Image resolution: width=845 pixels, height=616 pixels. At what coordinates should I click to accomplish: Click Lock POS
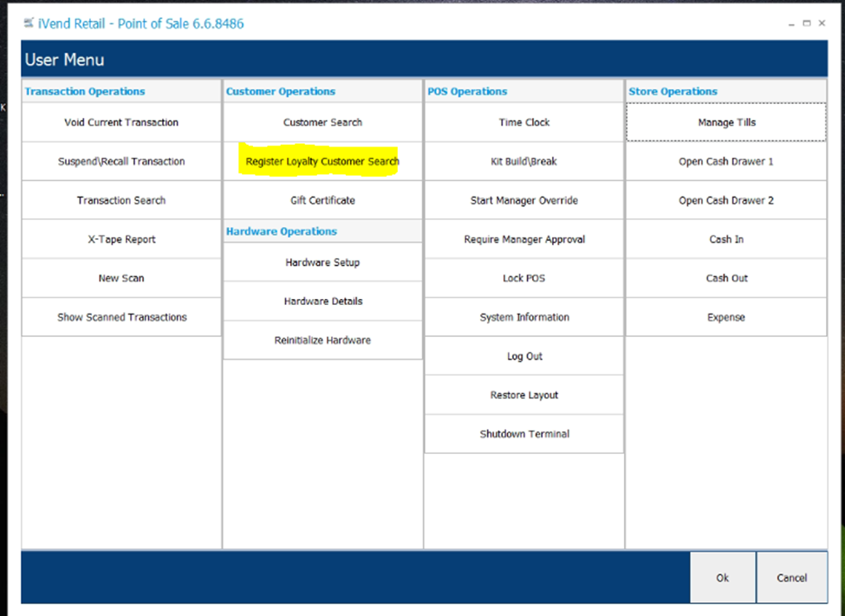(524, 278)
